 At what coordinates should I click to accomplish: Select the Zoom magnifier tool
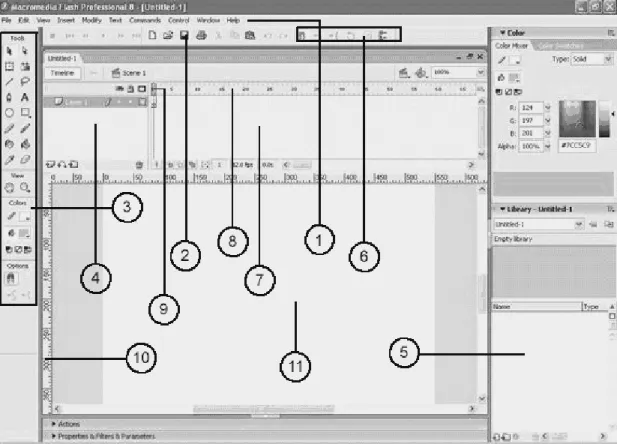pyautogui.click(x=25, y=187)
